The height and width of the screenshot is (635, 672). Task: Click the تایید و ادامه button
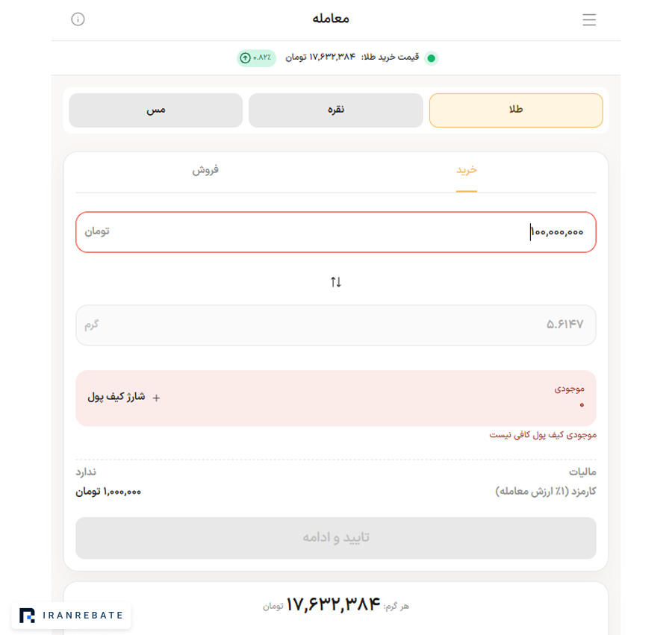click(x=335, y=538)
